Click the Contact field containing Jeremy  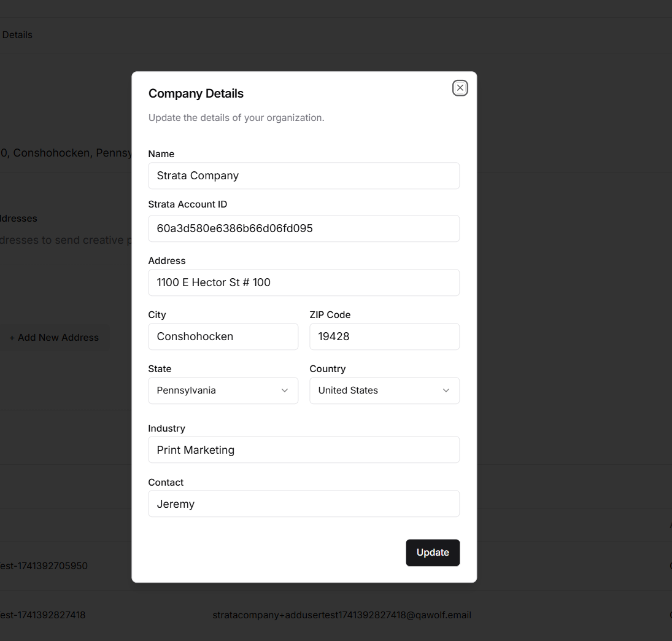point(304,504)
